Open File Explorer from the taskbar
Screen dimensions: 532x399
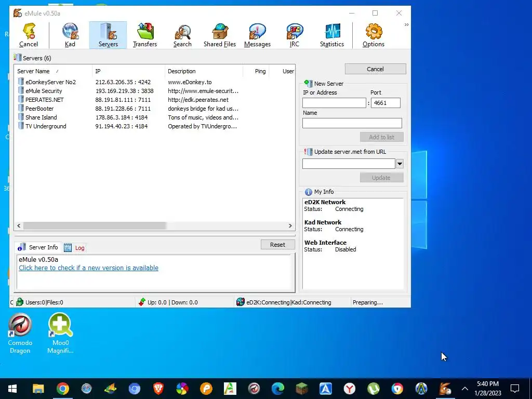38,389
